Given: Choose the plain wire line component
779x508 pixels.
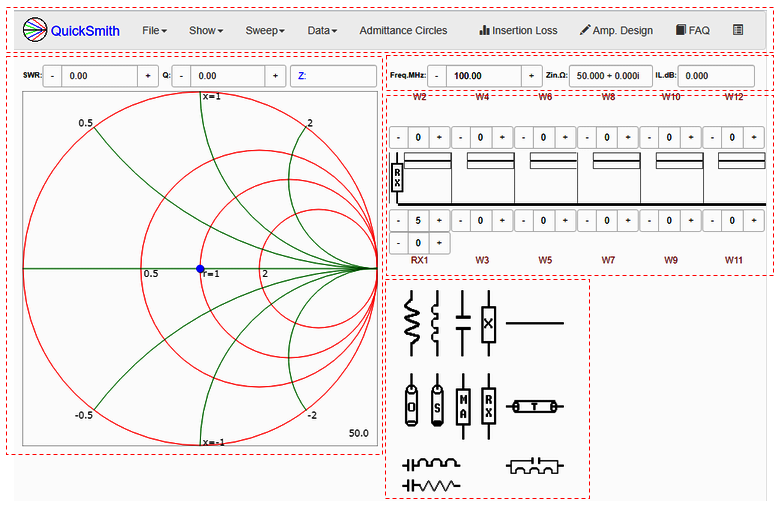Looking at the screenshot, I should [535, 323].
